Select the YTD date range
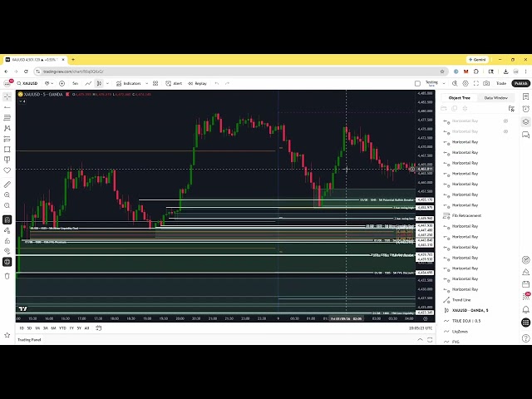The image size is (532, 399). [62, 328]
